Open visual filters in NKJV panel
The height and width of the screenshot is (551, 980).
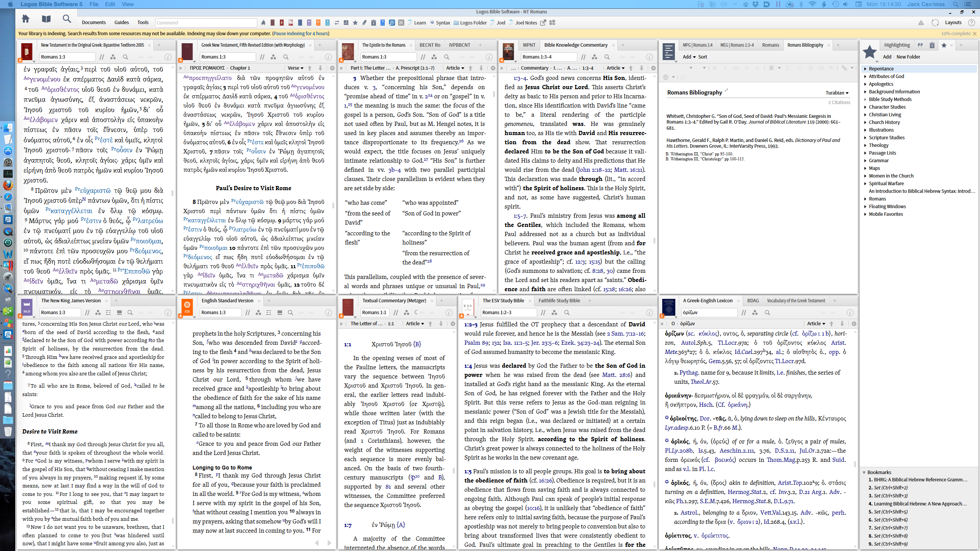pos(98,313)
